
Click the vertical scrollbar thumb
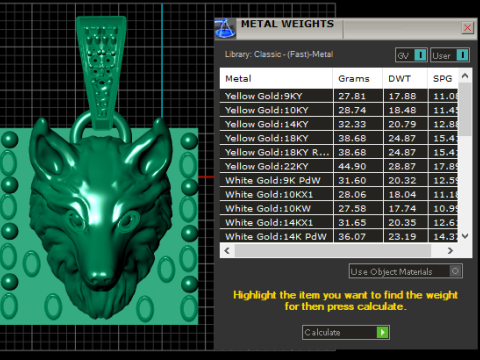click(x=465, y=110)
